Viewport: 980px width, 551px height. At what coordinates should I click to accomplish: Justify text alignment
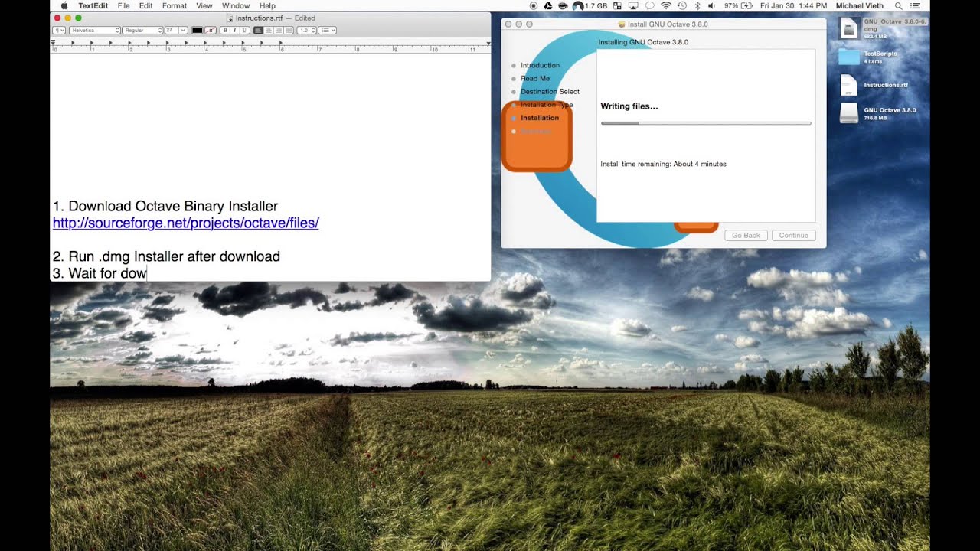(289, 30)
